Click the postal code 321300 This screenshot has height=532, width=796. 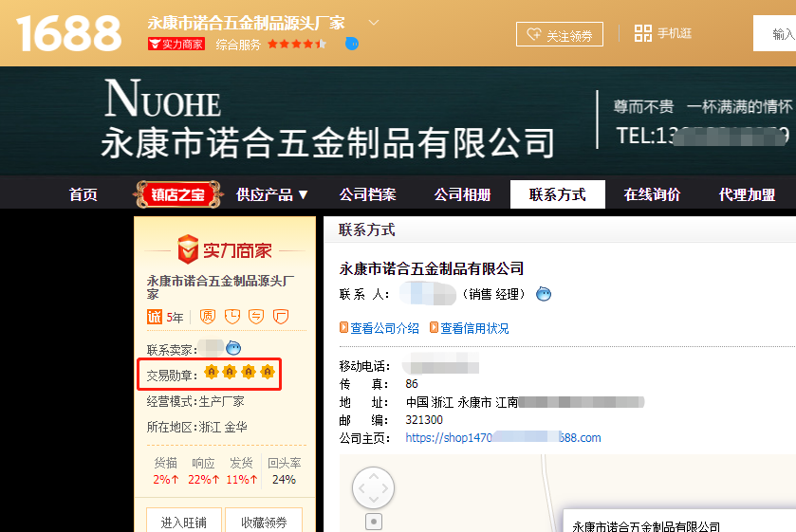(x=424, y=420)
